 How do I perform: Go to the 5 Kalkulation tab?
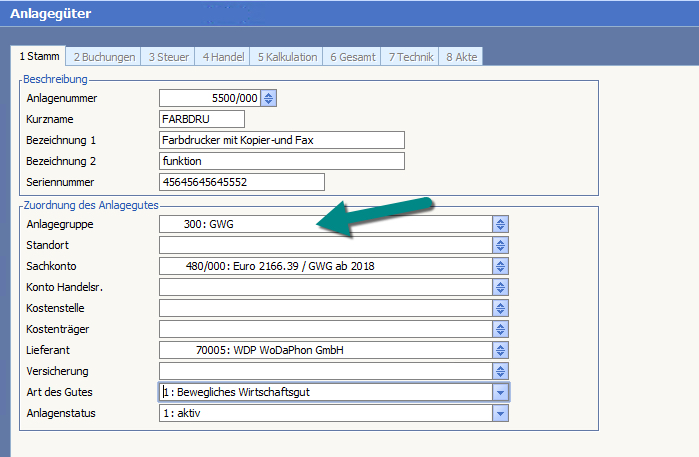pos(287,57)
